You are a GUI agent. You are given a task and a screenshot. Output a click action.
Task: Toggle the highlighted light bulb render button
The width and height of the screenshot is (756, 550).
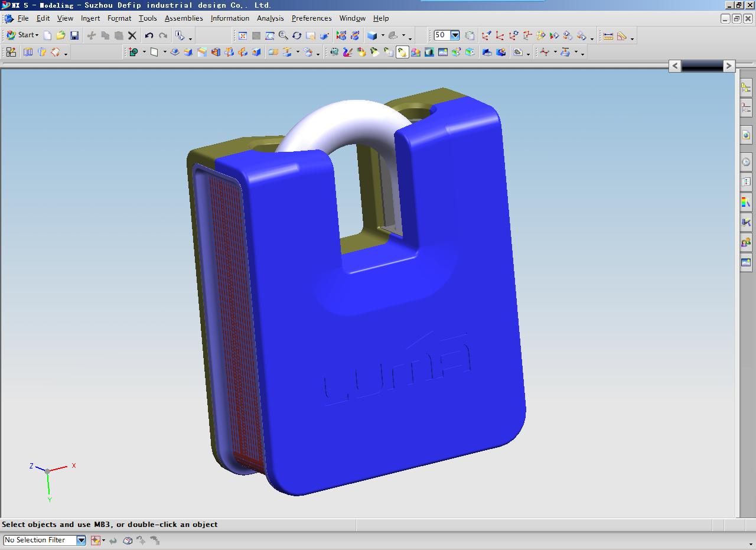tap(402, 53)
